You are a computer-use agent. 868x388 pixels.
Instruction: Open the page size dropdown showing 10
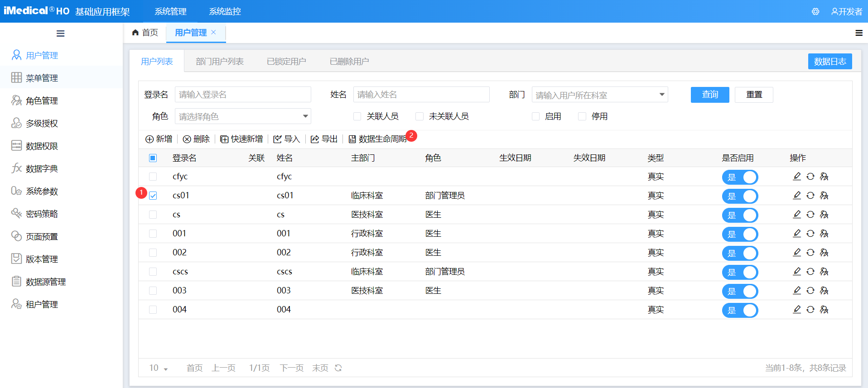click(159, 368)
